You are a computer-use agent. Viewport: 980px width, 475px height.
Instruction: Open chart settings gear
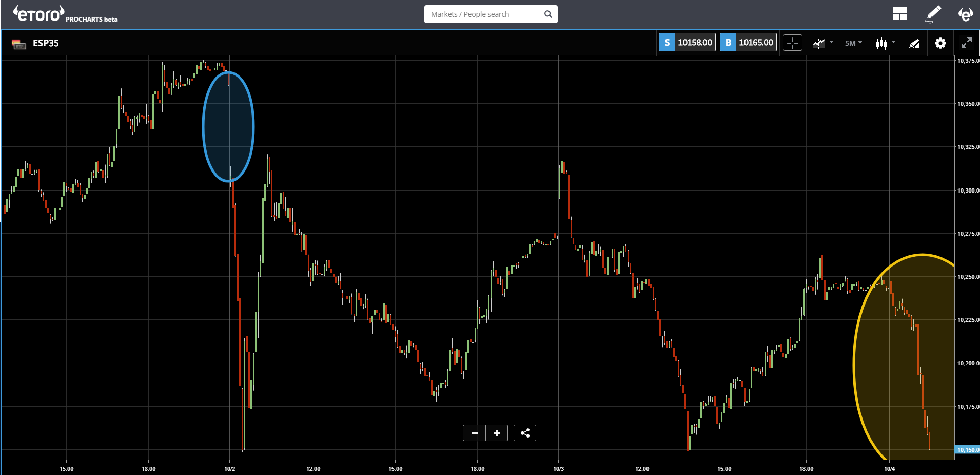click(x=940, y=43)
